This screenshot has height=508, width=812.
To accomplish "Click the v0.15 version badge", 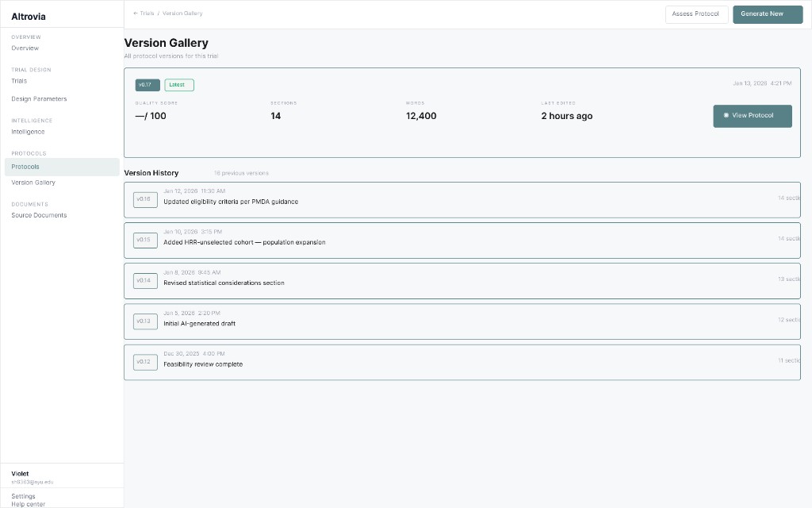I will coord(144,240).
